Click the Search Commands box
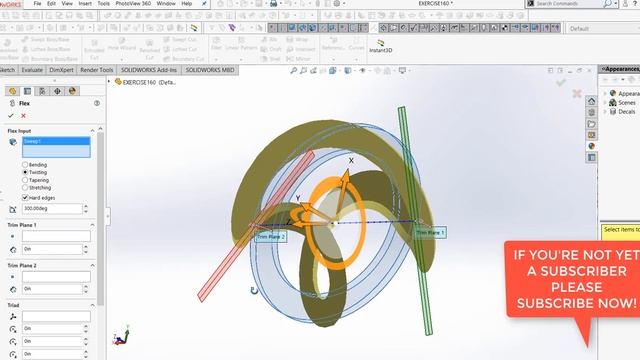This screenshot has width=640, height=360. tap(568, 4)
